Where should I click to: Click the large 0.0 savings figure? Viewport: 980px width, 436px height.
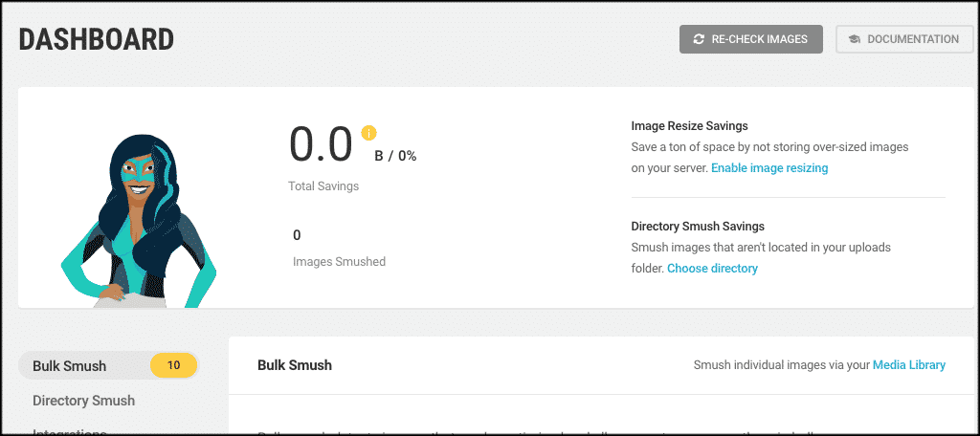[x=322, y=144]
